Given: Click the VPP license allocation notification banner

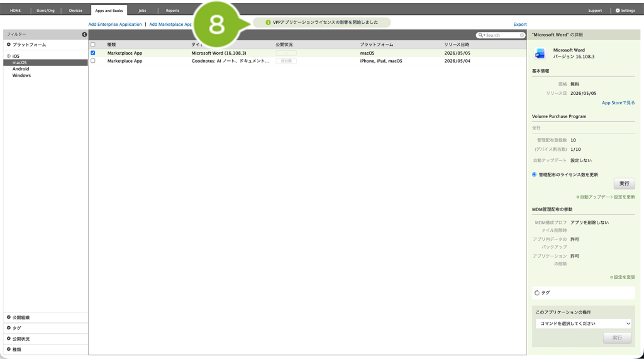Looking at the screenshot, I should point(322,23).
